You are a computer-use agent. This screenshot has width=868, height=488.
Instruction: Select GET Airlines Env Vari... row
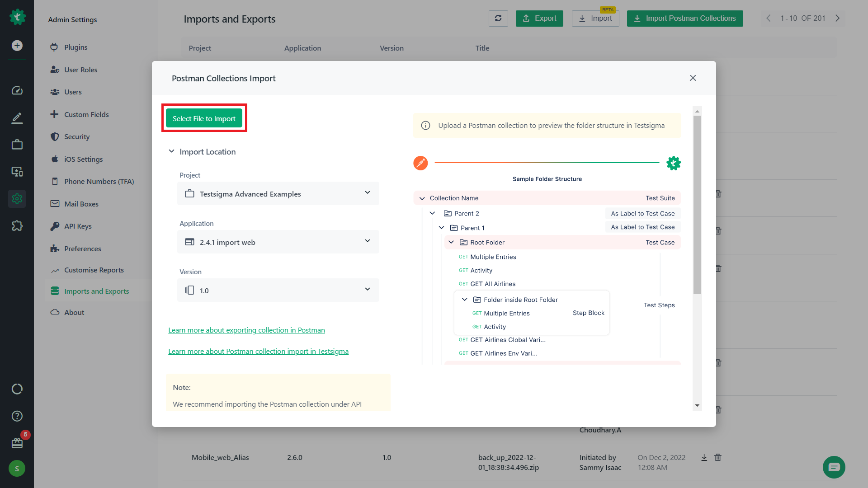pos(498,353)
